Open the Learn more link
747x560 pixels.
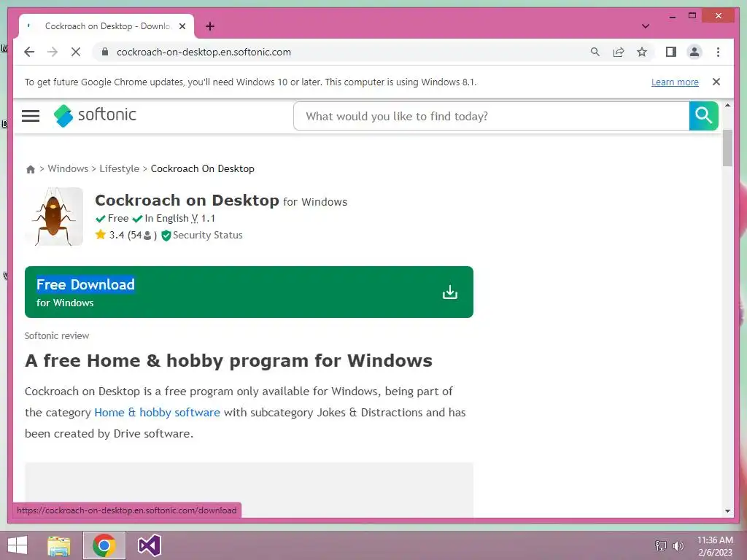tap(675, 82)
